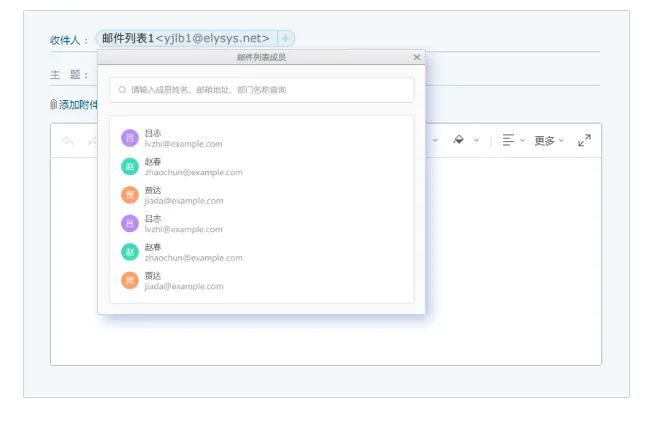Open the dropdown beside the paint bucket
This screenshot has width=653, height=422.
[x=476, y=140]
